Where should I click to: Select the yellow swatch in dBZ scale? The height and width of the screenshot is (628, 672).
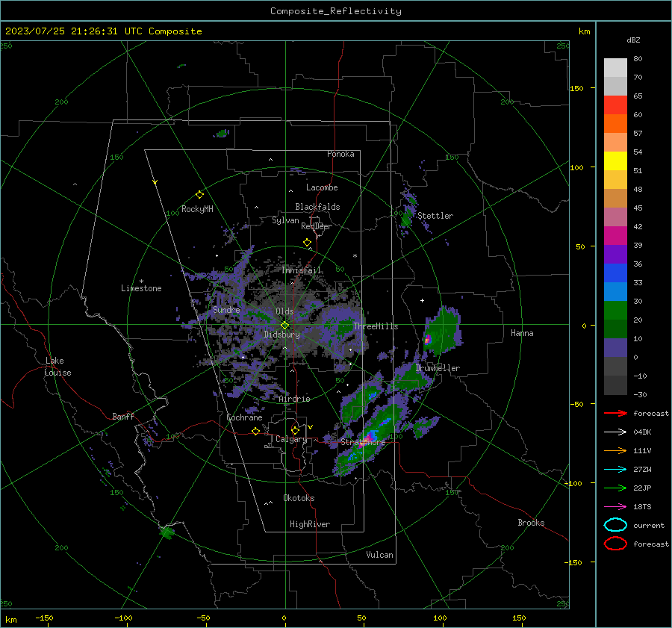[x=615, y=161]
